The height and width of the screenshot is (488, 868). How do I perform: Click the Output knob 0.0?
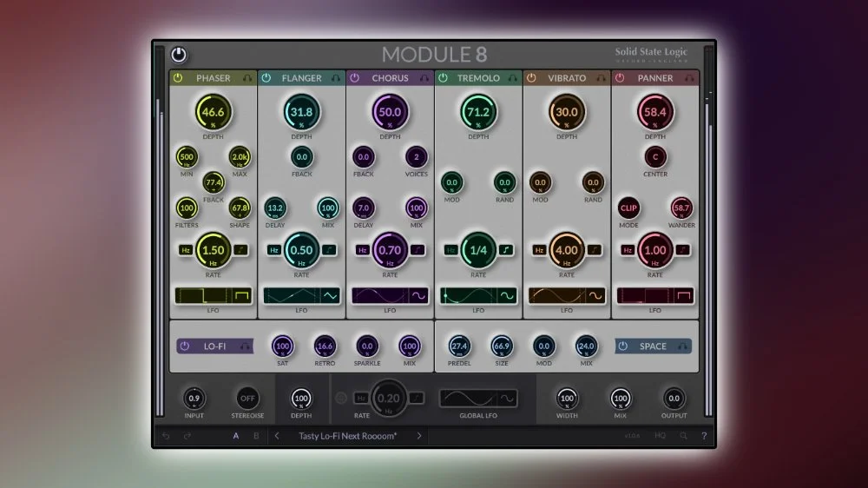coord(674,399)
